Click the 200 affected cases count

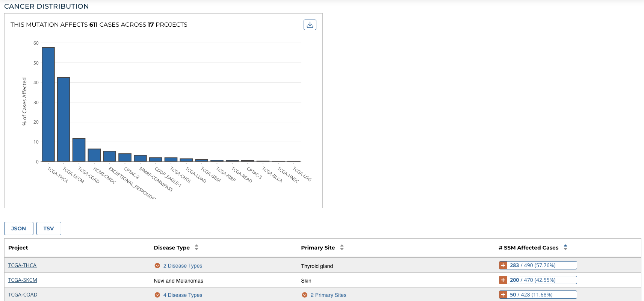pyautogui.click(x=514, y=280)
